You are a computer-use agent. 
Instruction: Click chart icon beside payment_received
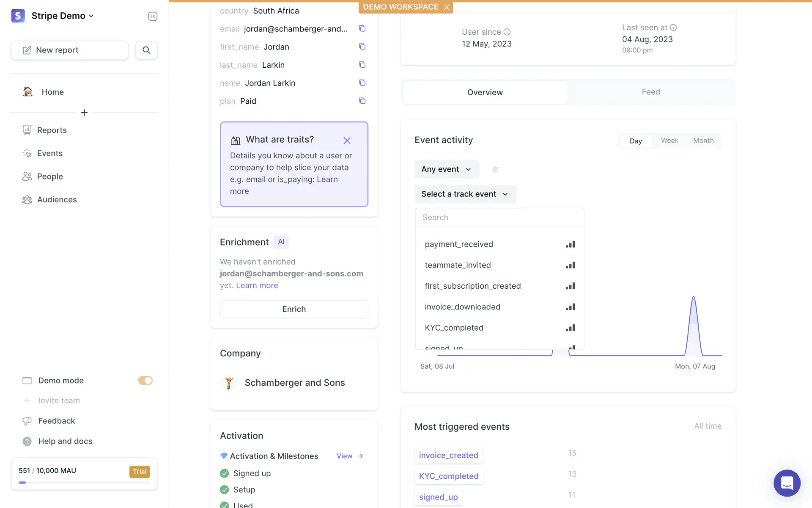(x=570, y=244)
